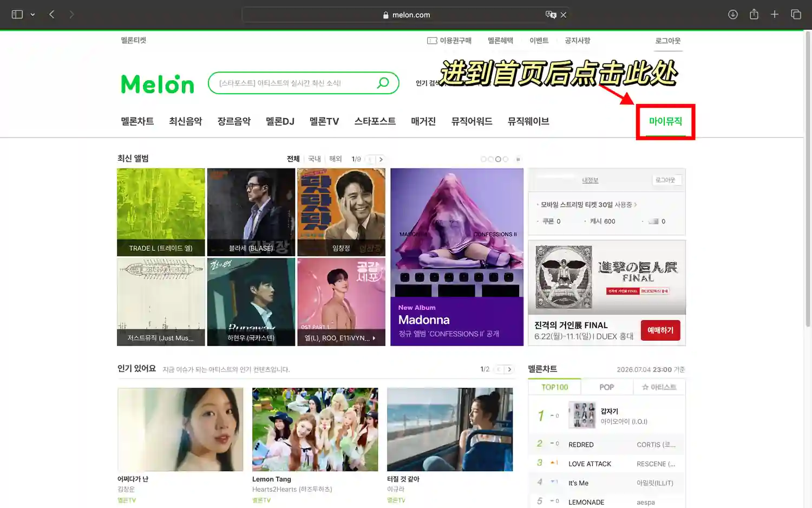812x508 pixels.
Task: Select 전체 filter in 최신 앨범
Action: click(293, 159)
